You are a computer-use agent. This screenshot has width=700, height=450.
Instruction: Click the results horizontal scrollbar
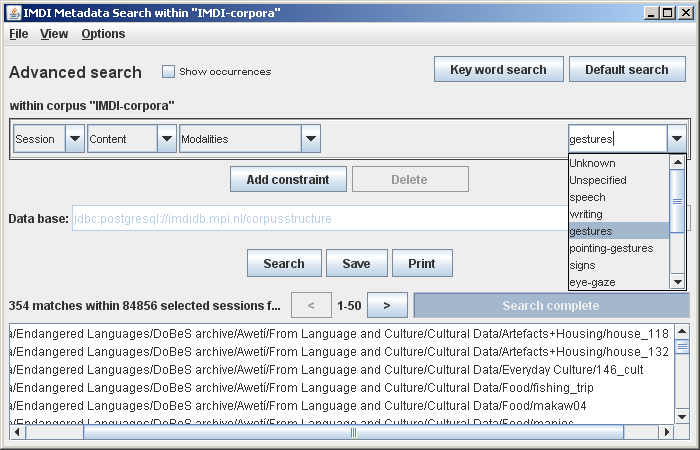[350, 433]
